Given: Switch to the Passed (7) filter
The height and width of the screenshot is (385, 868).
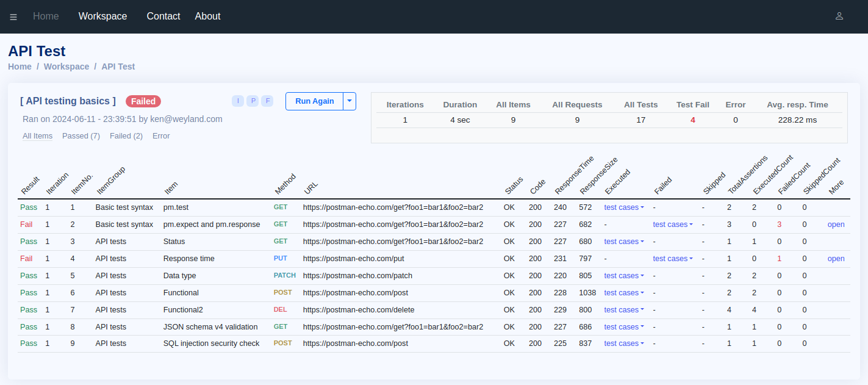Looking at the screenshot, I should click(81, 136).
